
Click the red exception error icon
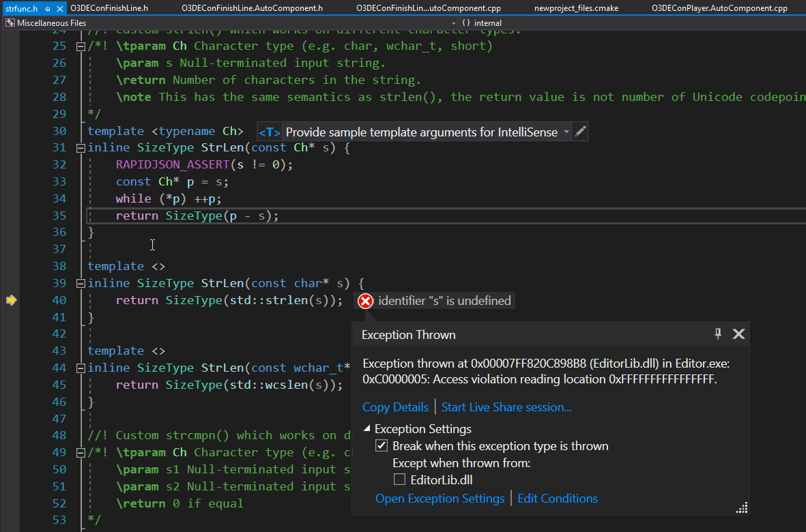tap(366, 301)
